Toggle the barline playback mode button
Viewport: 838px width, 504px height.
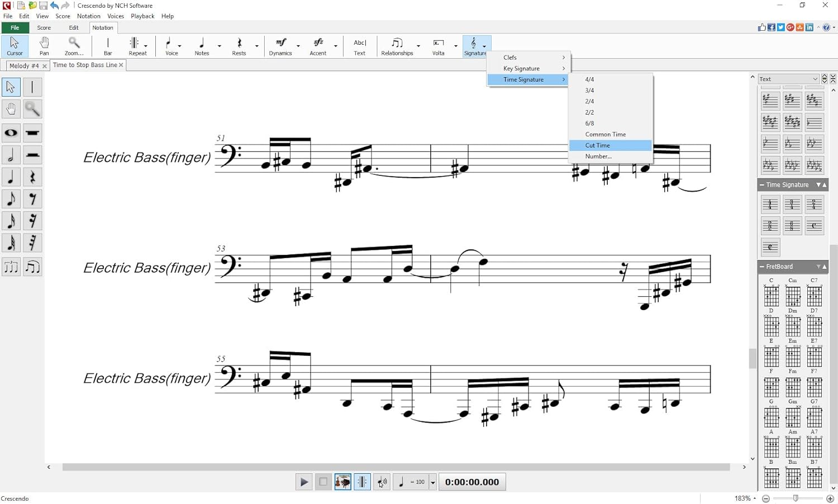(x=362, y=482)
